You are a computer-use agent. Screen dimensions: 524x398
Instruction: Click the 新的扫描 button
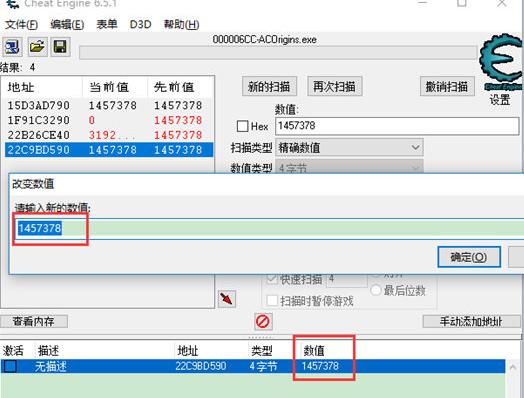269,87
